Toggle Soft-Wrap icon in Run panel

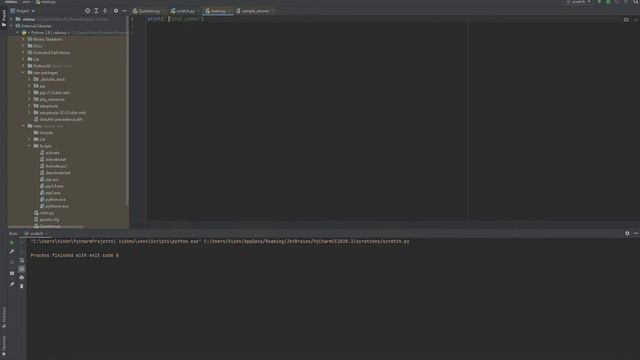[x=22, y=260]
